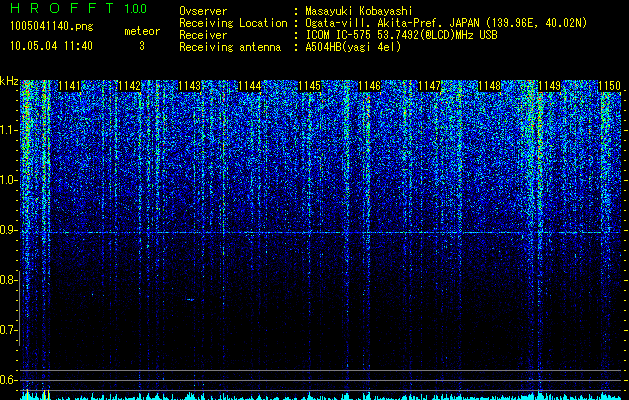Click the 1145 time marker
The width and height of the screenshot is (629, 400).
pyautogui.click(x=310, y=86)
